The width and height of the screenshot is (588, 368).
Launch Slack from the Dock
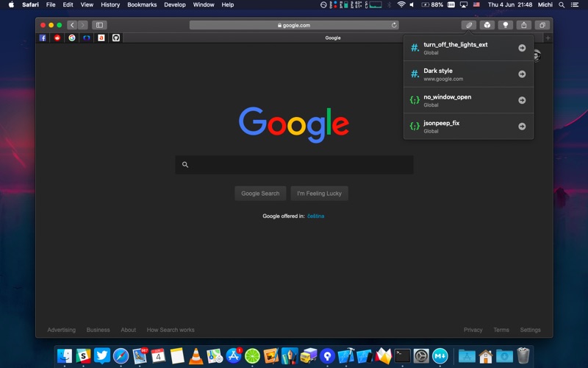pyautogui.click(x=83, y=355)
